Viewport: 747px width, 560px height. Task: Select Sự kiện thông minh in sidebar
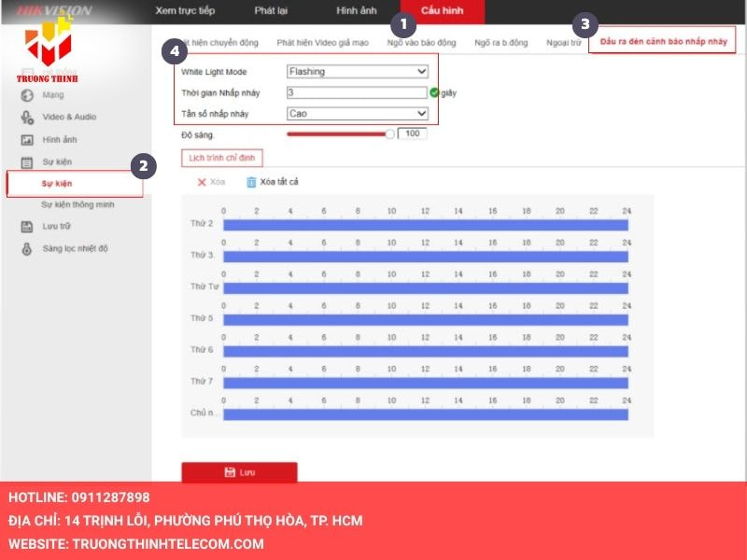click(x=78, y=204)
